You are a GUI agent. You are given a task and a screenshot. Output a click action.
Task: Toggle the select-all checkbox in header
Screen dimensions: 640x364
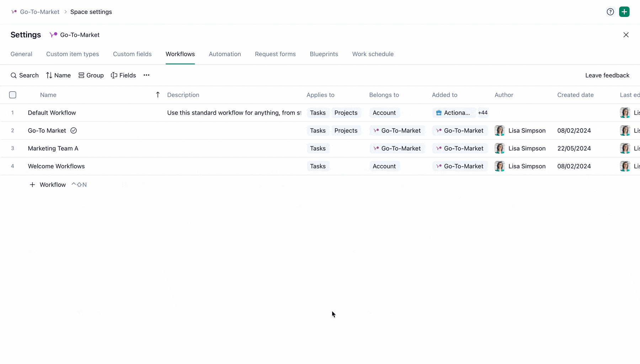click(13, 95)
